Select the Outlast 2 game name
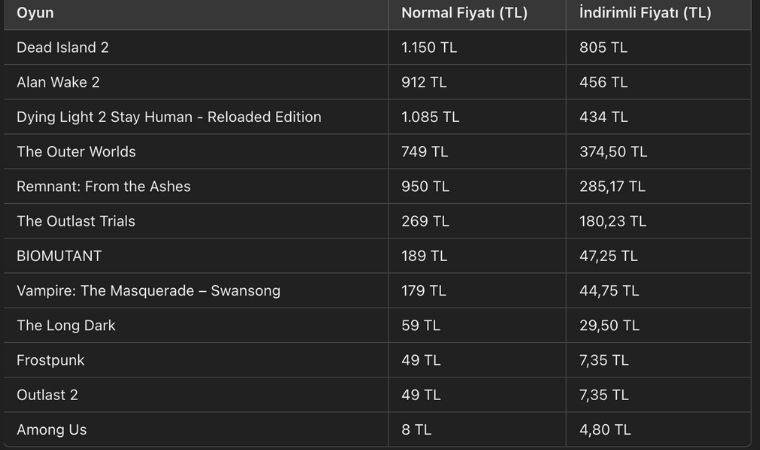This screenshot has height=450, width=760. 47,395
